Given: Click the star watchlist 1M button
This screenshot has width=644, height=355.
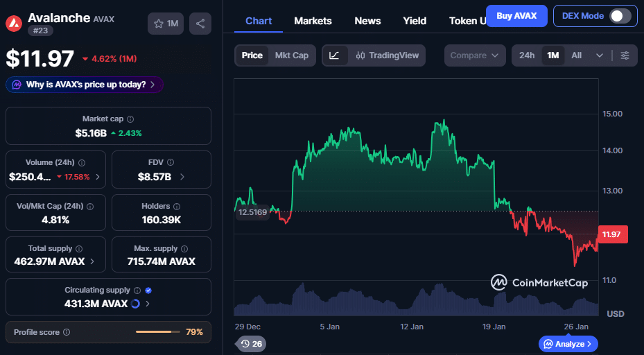Looking at the screenshot, I should pos(166,24).
